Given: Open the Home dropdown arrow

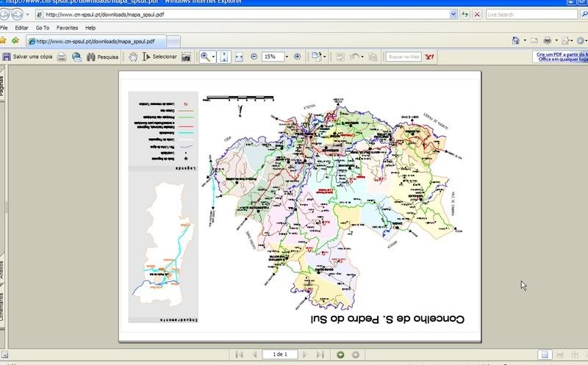Looking at the screenshot, I should [525, 40].
